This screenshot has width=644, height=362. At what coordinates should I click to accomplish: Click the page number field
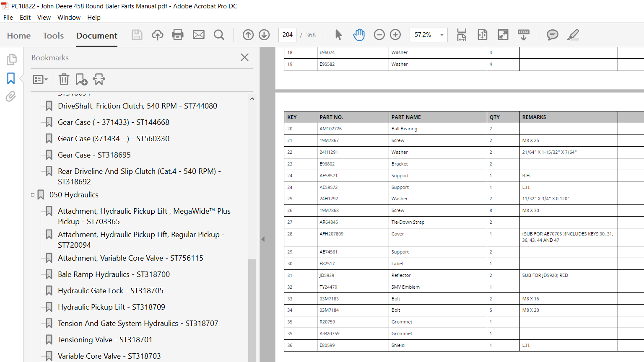288,35
